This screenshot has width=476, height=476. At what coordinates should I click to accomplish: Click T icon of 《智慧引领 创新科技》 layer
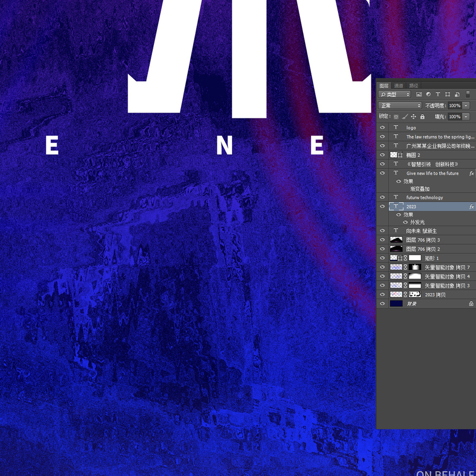coord(396,163)
